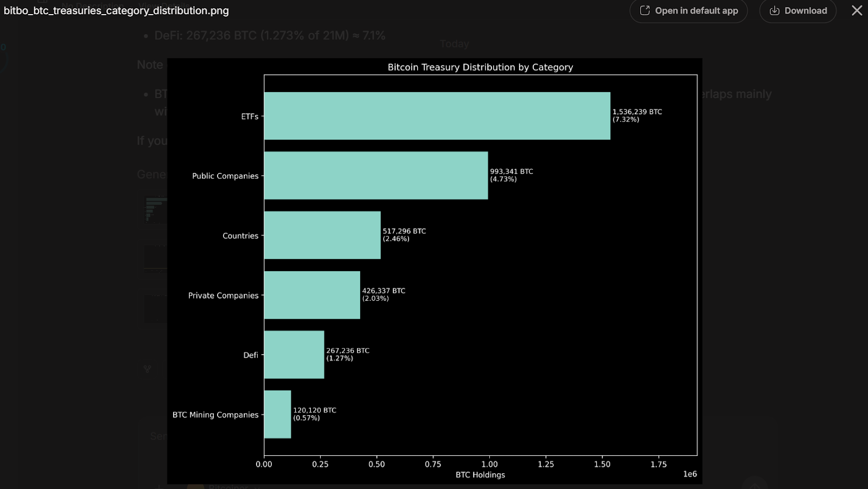Click the 'ETFs' y-axis category label
Screen dimensions: 868x489
(250, 117)
